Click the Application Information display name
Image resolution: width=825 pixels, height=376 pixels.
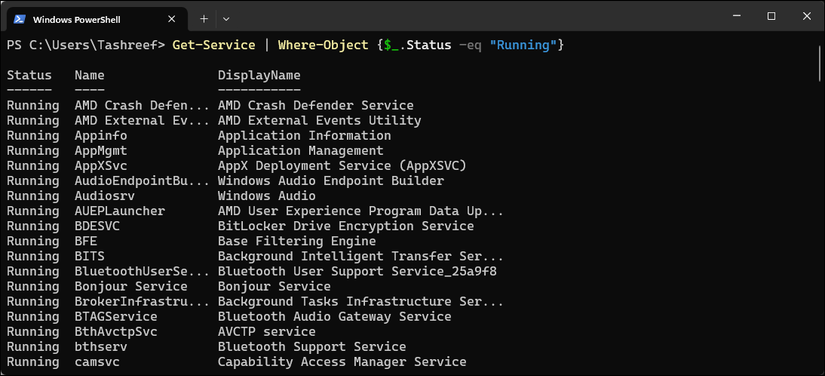305,136
